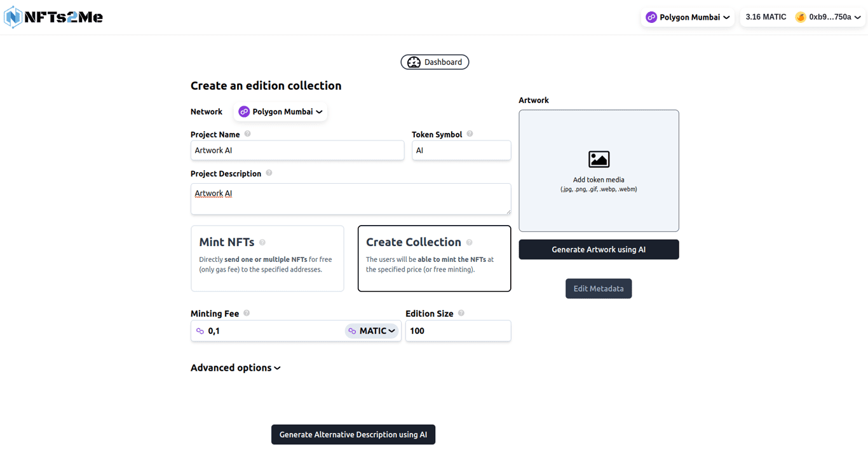
Task: Click the Edit Metadata button
Action: click(x=599, y=289)
